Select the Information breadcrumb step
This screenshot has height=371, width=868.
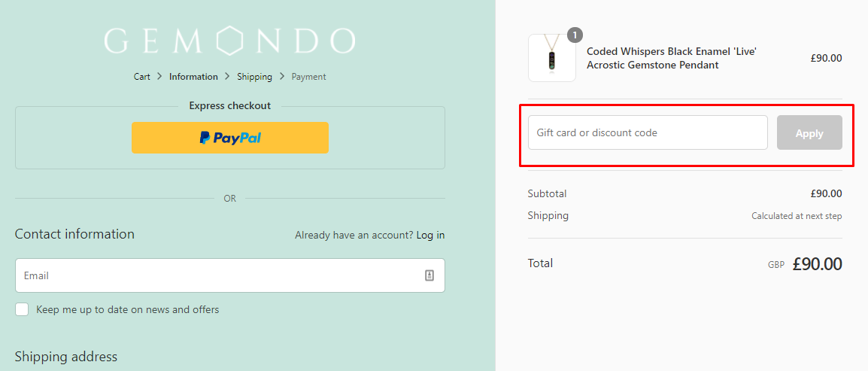click(x=193, y=77)
